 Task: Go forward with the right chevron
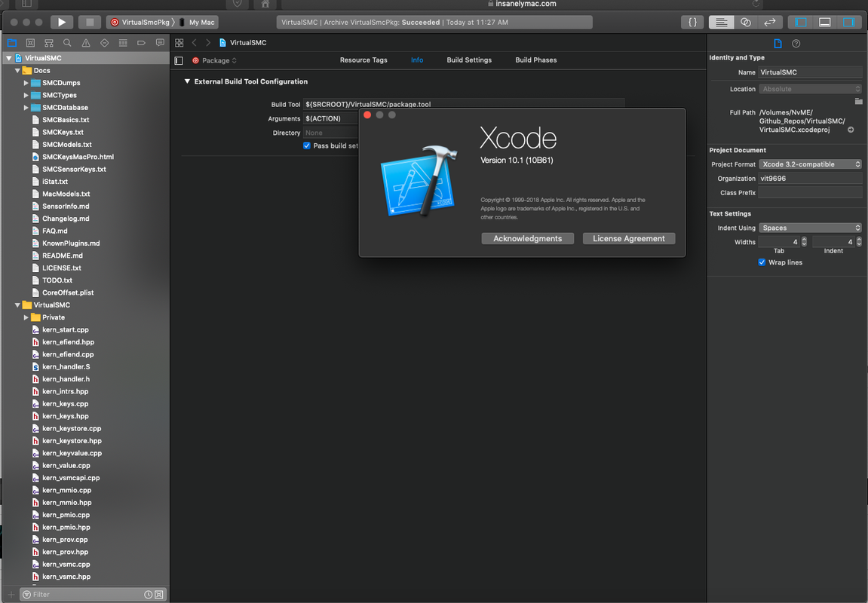[x=208, y=43]
